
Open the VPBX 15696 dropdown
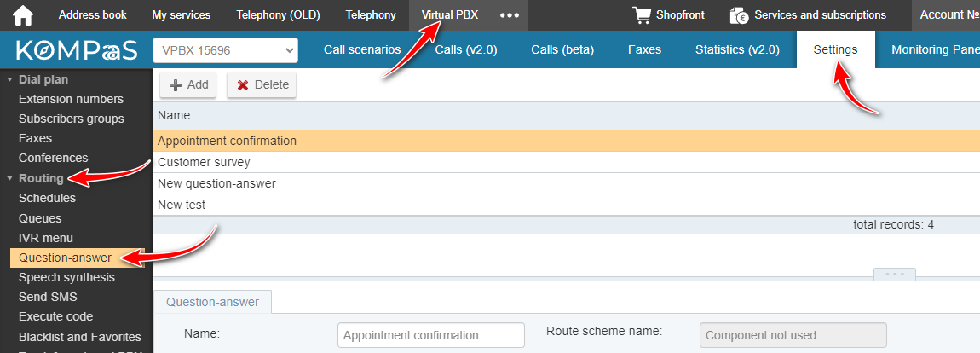(x=225, y=50)
